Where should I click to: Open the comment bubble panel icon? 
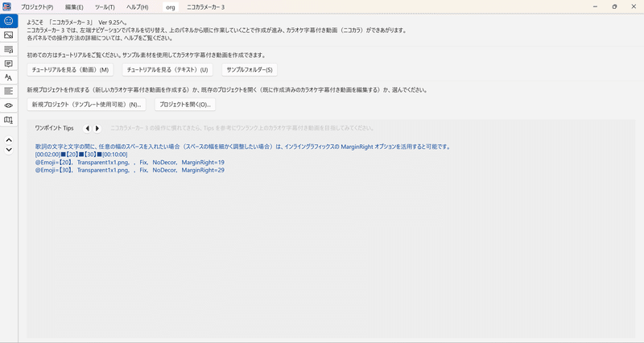click(x=9, y=64)
